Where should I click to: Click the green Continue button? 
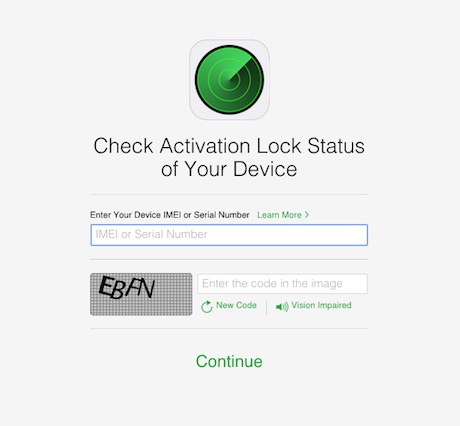click(229, 361)
